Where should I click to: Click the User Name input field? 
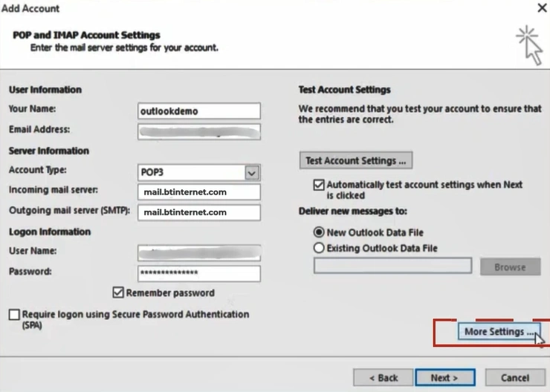click(199, 252)
